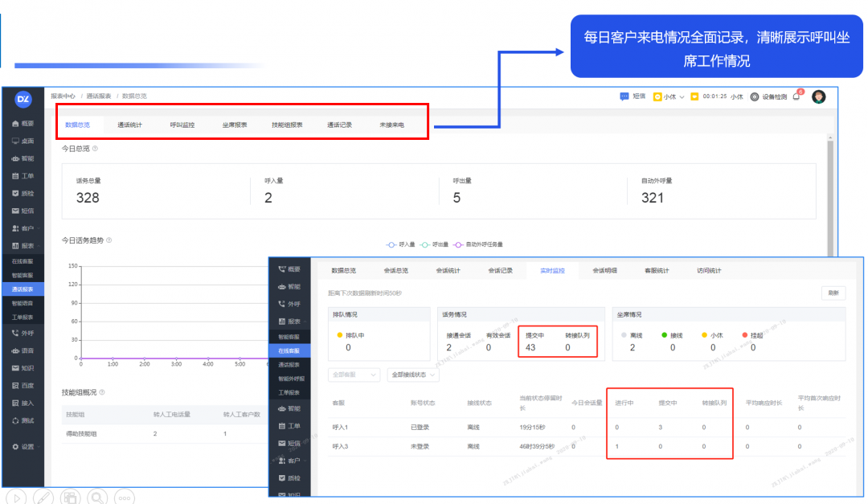Switch to the 呼叫监控 tab

(182, 125)
